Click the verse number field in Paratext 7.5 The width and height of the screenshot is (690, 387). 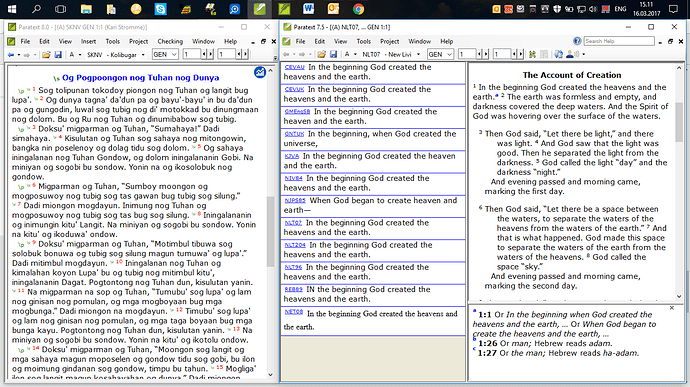click(x=502, y=54)
